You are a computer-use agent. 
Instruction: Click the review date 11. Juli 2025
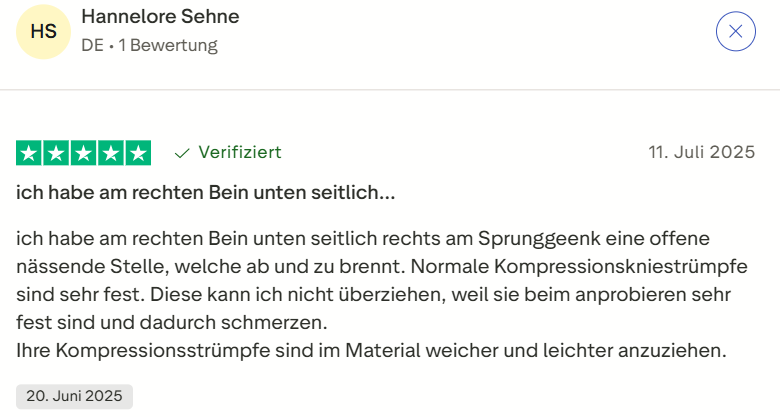701,153
